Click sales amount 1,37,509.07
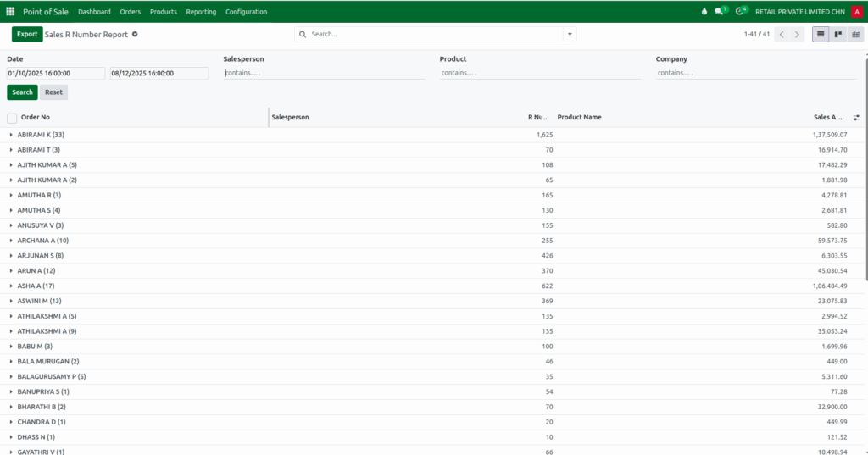Viewport: 868px width, 455px height. [829, 135]
